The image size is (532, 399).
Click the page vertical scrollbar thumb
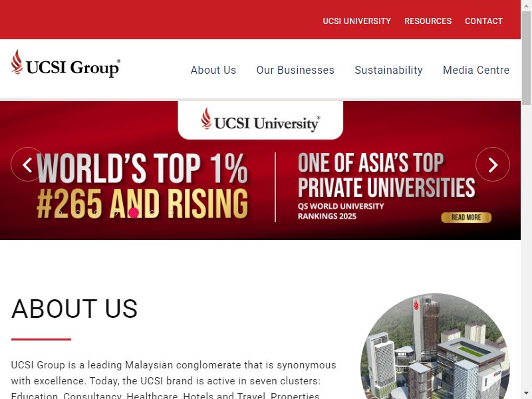click(526, 58)
